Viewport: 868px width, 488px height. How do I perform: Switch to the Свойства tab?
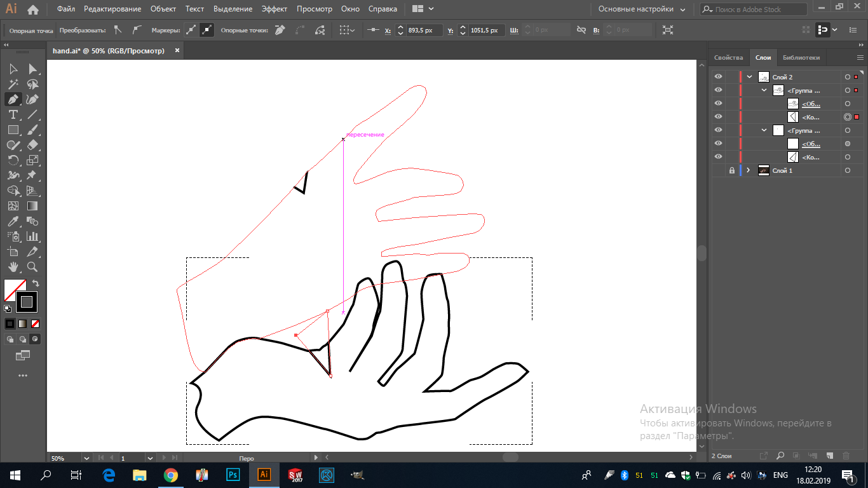[x=728, y=57]
